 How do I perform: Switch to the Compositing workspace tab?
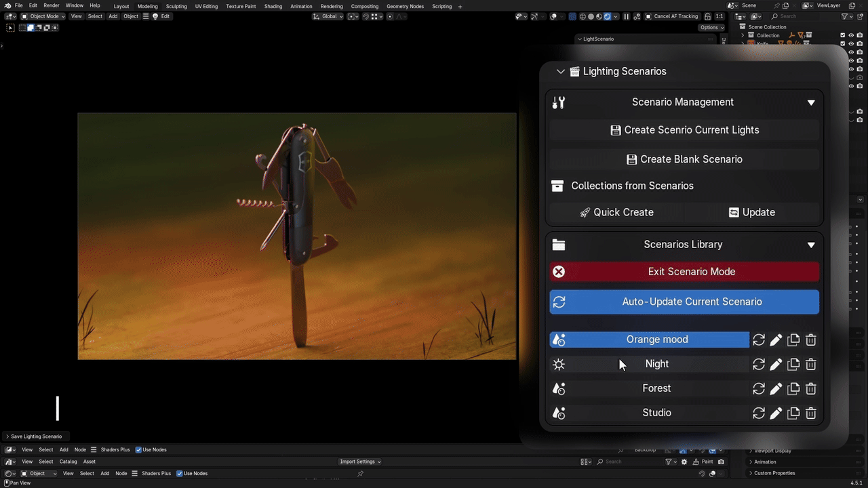pos(365,6)
